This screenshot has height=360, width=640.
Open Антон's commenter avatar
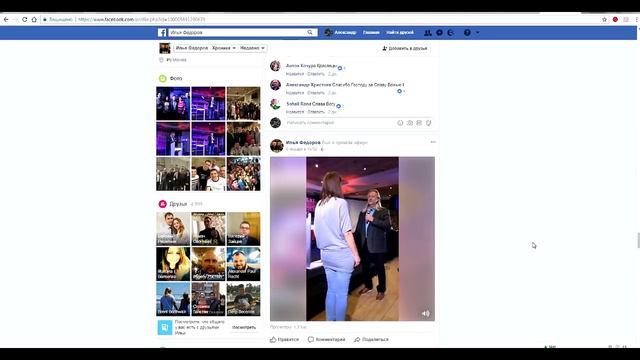tap(276, 66)
